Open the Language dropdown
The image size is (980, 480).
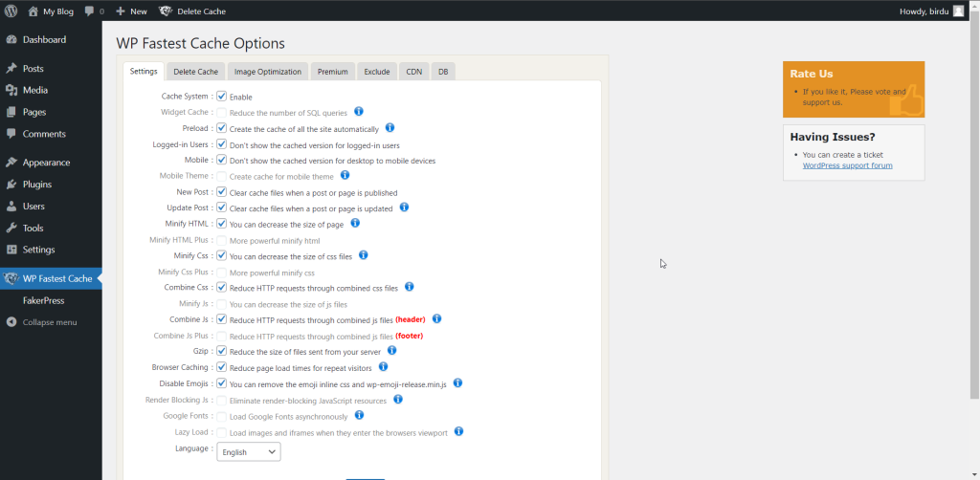(249, 452)
